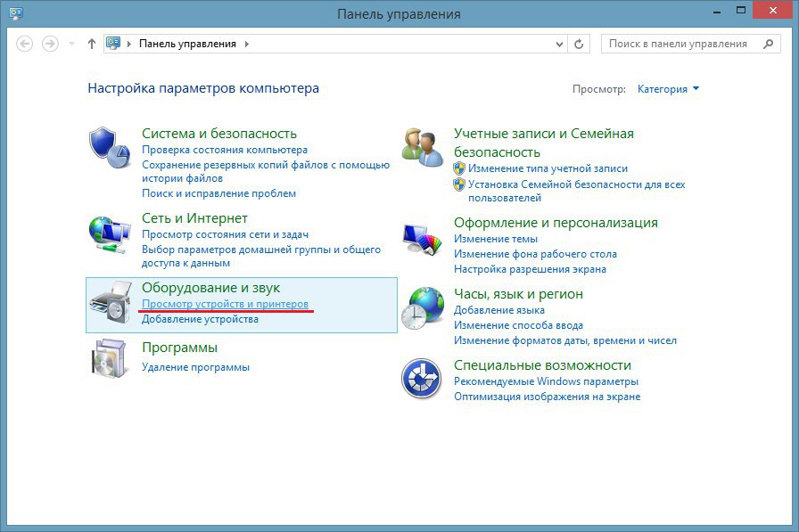The height and width of the screenshot is (532, 799).
Task: Open Оборудование и звук category
Action: [x=211, y=288]
